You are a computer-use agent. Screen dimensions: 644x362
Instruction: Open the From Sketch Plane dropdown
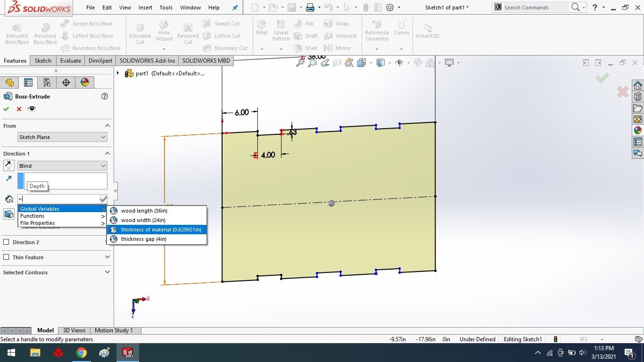pyautogui.click(x=62, y=137)
